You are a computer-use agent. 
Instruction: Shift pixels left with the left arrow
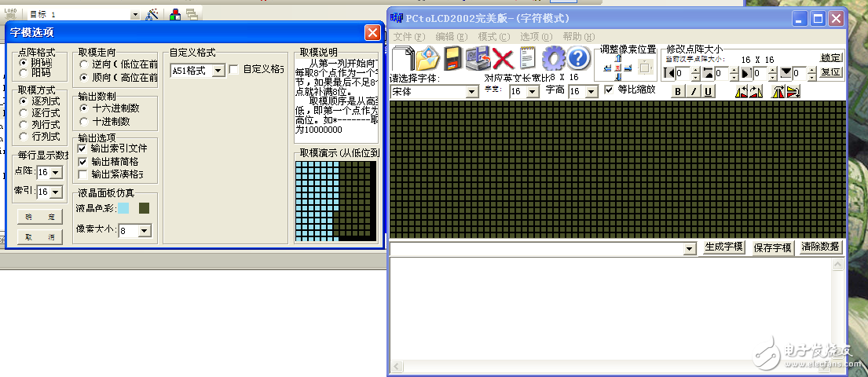608,68
